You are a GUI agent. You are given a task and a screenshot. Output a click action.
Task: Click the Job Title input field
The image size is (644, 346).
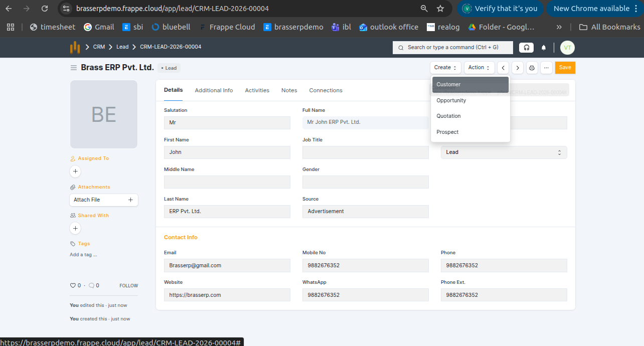click(365, 152)
